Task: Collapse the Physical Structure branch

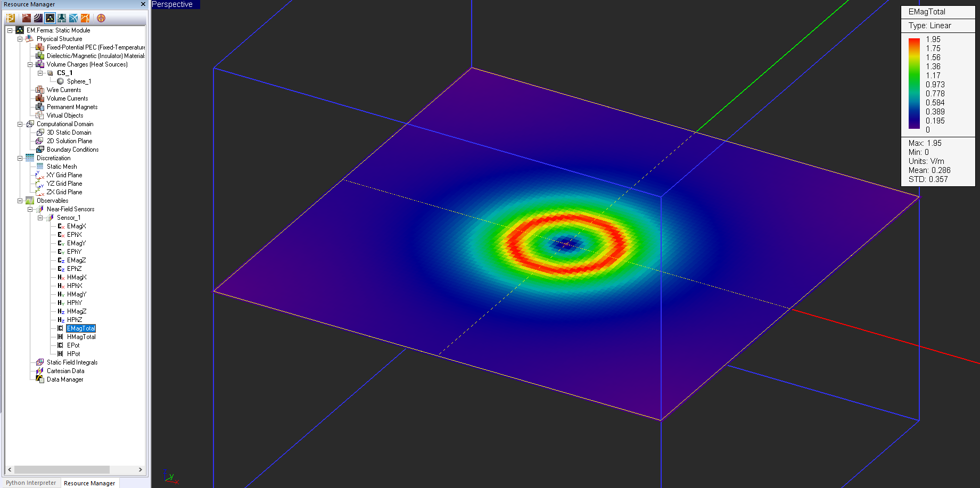Action: pyautogui.click(x=20, y=39)
